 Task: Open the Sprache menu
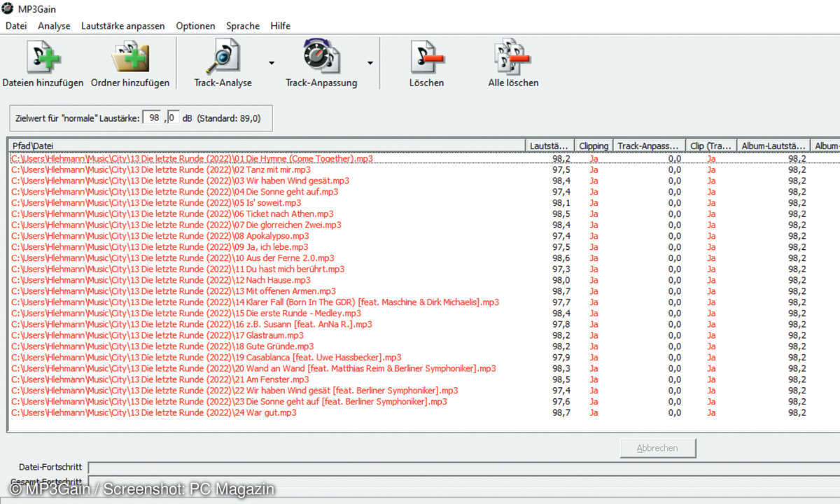click(243, 26)
